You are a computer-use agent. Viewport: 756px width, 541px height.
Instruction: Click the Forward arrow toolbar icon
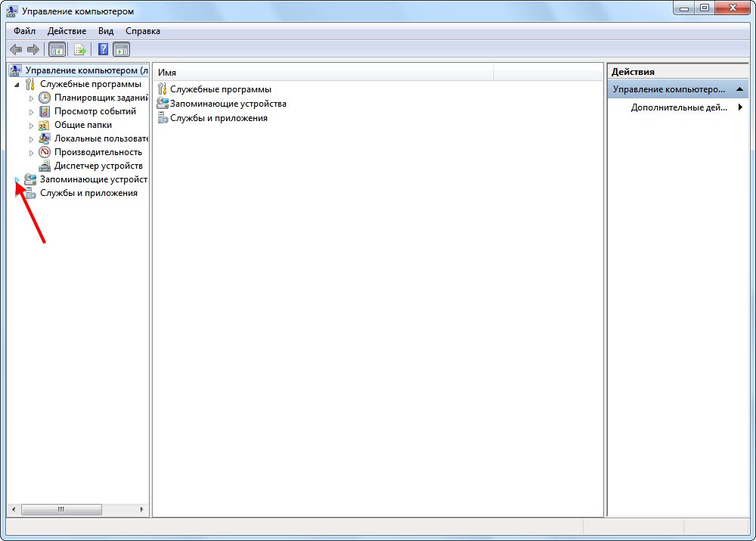[x=33, y=49]
